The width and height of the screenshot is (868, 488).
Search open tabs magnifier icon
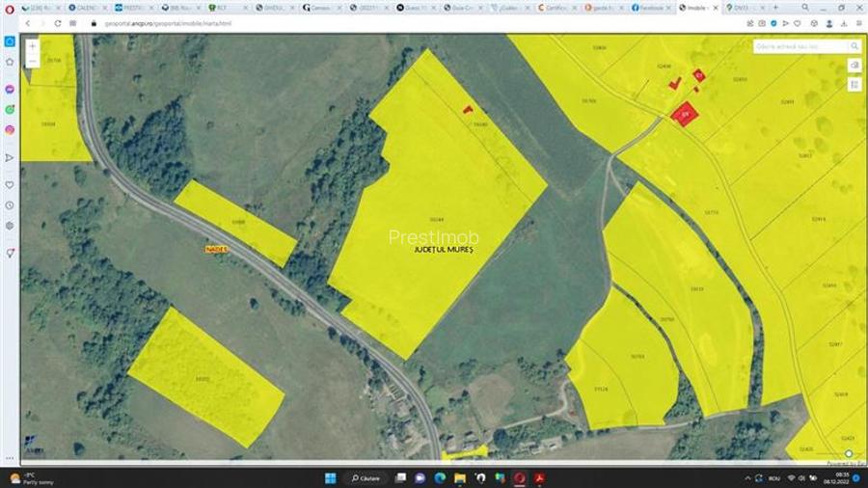805,8
